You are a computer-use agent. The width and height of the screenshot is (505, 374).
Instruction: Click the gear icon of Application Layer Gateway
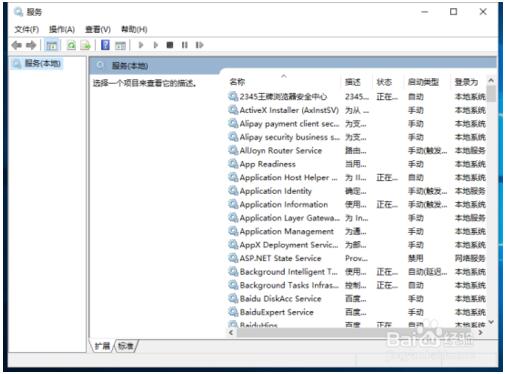(x=233, y=217)
